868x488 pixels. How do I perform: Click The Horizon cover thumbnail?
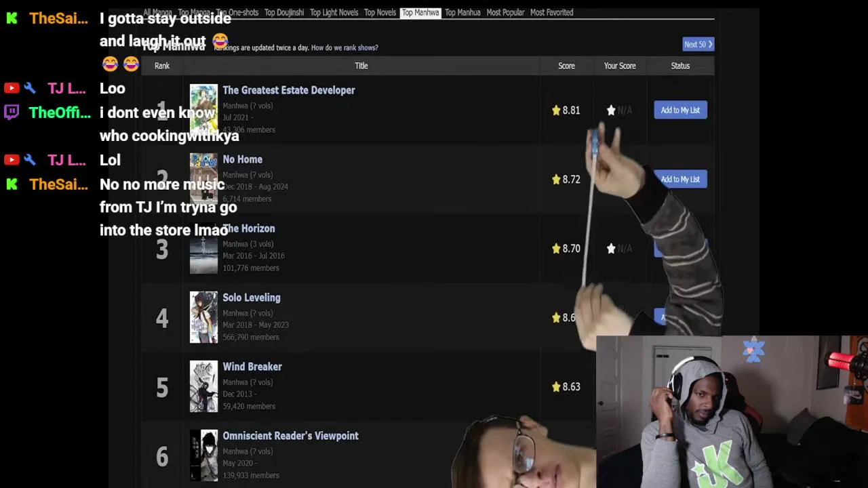coord(203,248)
